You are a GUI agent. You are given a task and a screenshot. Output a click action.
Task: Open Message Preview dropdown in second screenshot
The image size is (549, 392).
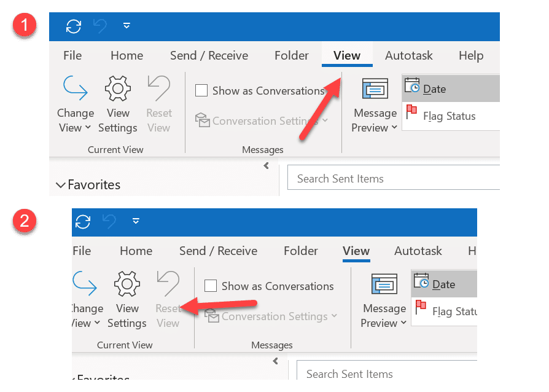tap(384, 301)
